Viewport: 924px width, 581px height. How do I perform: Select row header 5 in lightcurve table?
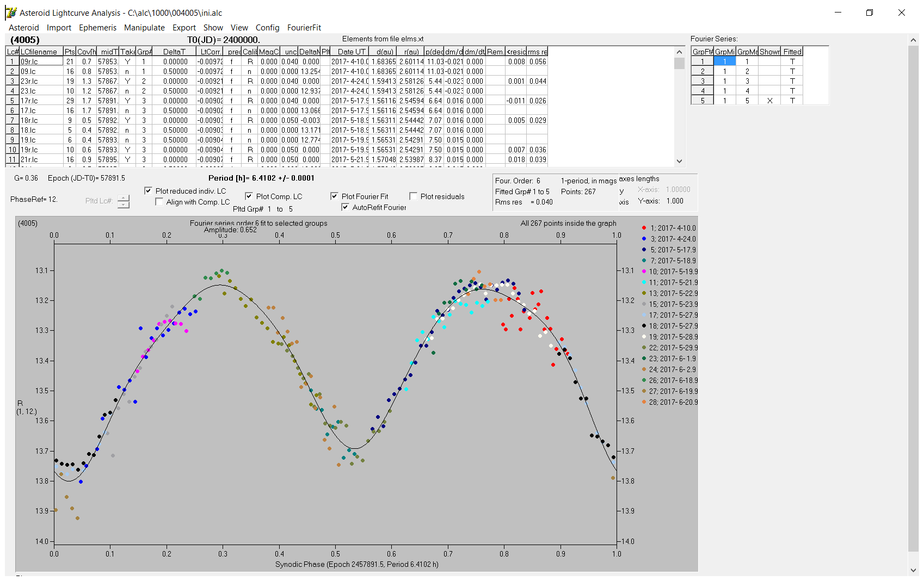[x=12, y=101]
